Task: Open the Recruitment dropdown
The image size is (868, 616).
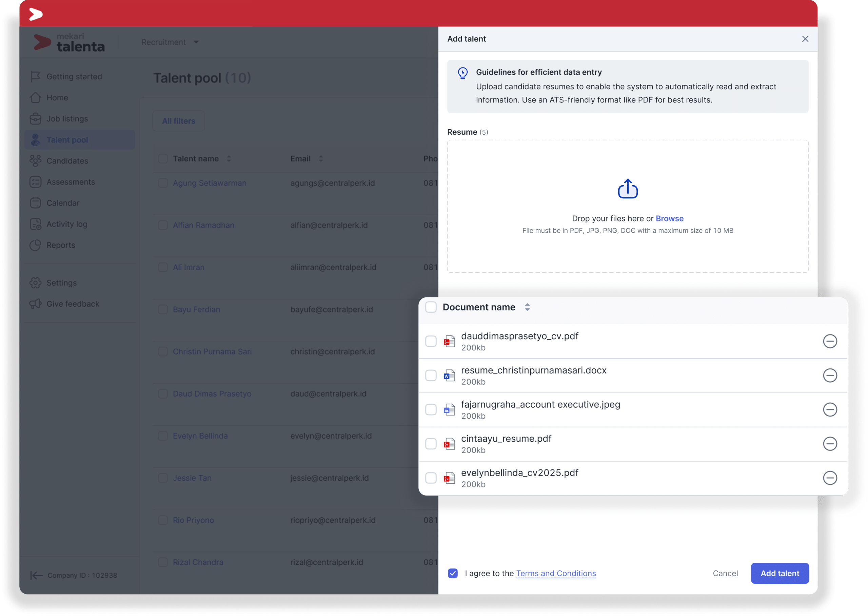Action: pyautogui.click(x=170, y=42)
